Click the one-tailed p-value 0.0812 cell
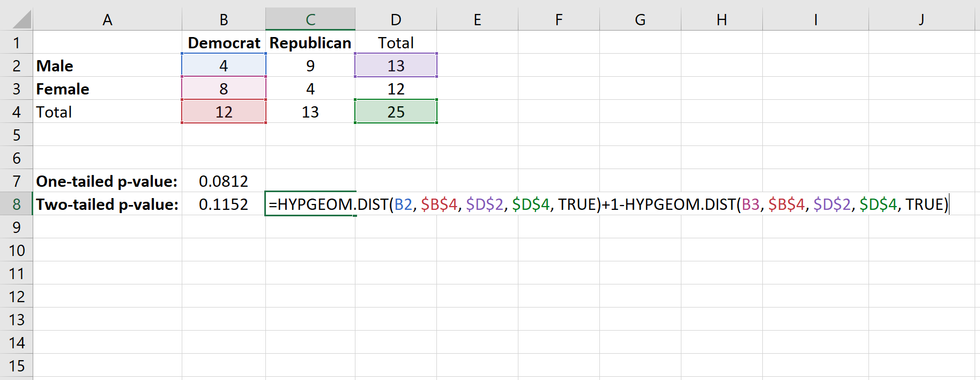980x380 pixels. (224, 181)
